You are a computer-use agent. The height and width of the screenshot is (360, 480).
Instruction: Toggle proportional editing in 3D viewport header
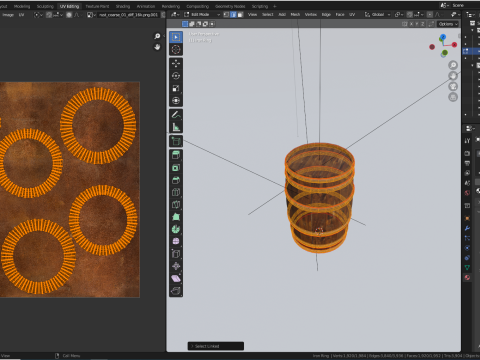click(x=430, y=14)
